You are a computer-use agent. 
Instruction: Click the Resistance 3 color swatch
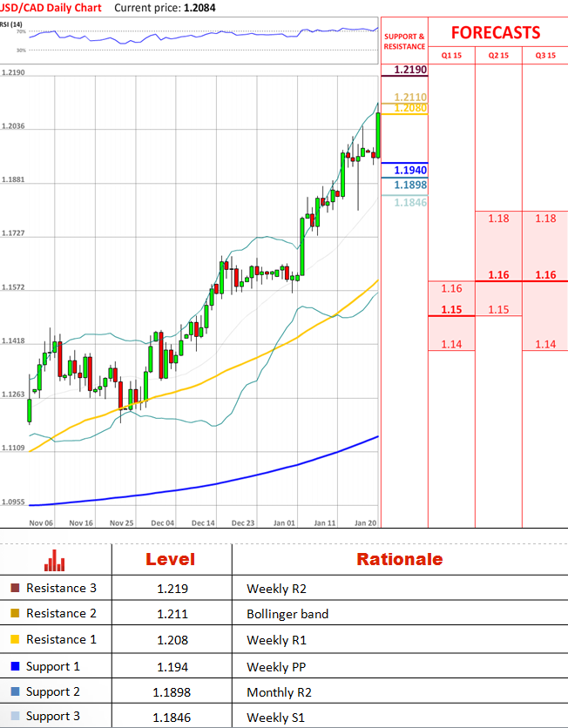point(15,589)
